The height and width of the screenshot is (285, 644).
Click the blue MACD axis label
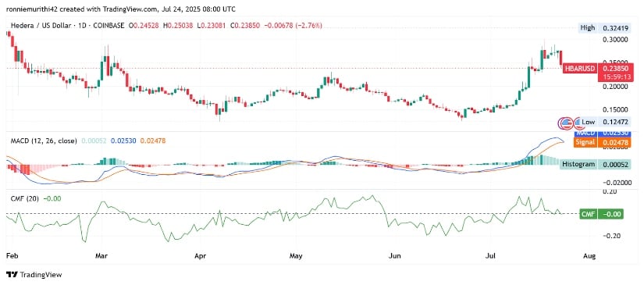(x=585, y=134)
